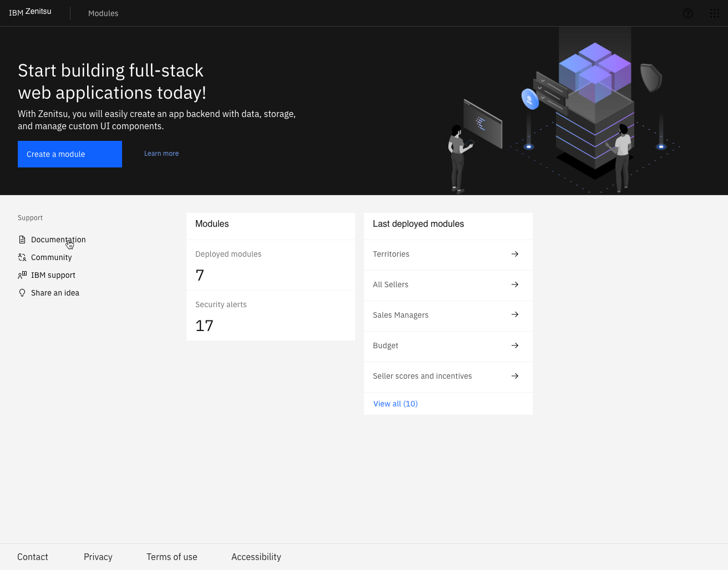Open Seller scores and incentives via arrow
The image size is (728, 570).
(x=514, y=375)
